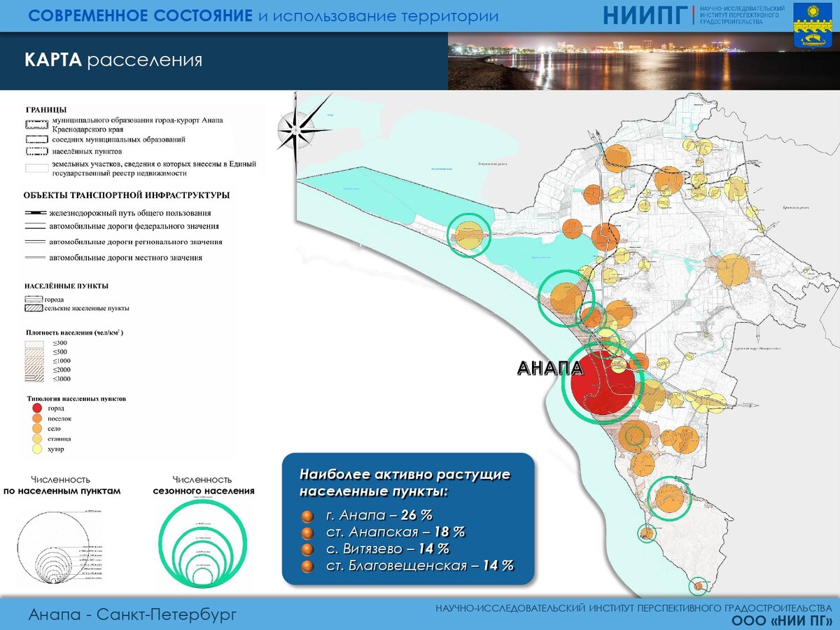Select the ≤3000 density swatch
Screen dimensions: 840x630
(34, 378)
